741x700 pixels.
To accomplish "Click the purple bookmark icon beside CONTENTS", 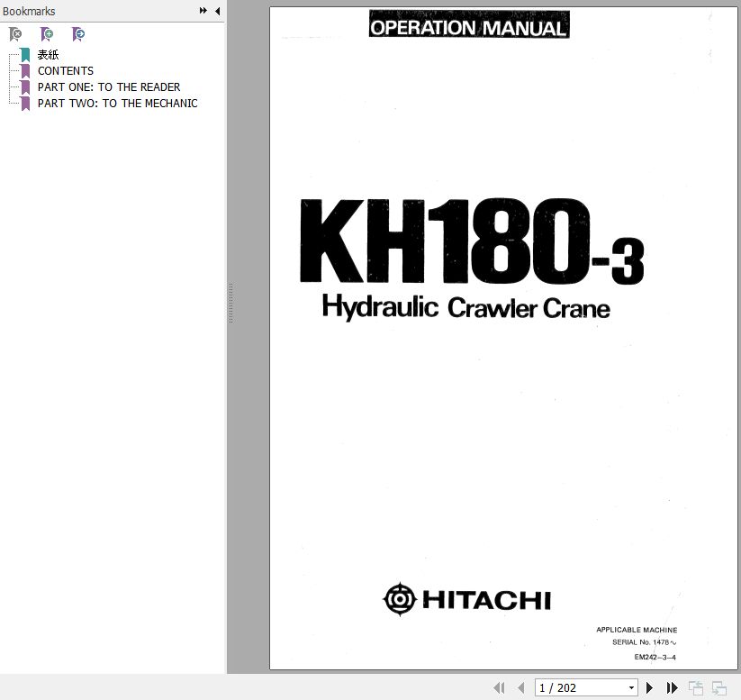I will (25, 71).
